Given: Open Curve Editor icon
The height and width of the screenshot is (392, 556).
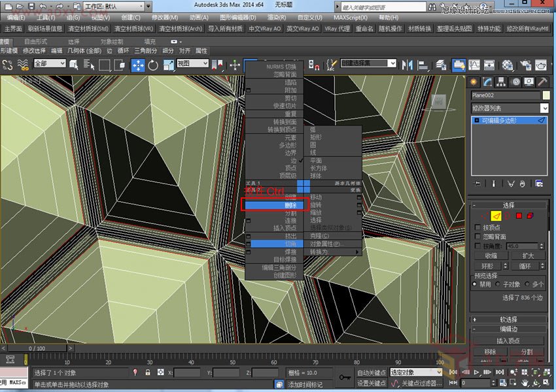Looking at the screenshot, I should click(474, 65).
